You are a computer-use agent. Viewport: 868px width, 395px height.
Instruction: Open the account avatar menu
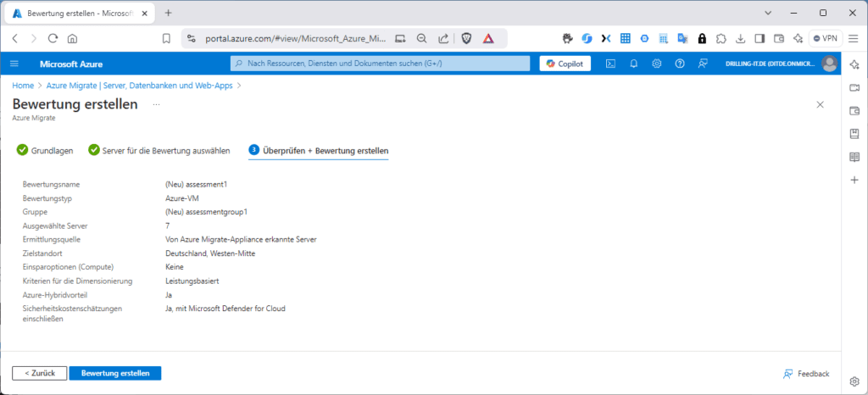coord(829,64)
